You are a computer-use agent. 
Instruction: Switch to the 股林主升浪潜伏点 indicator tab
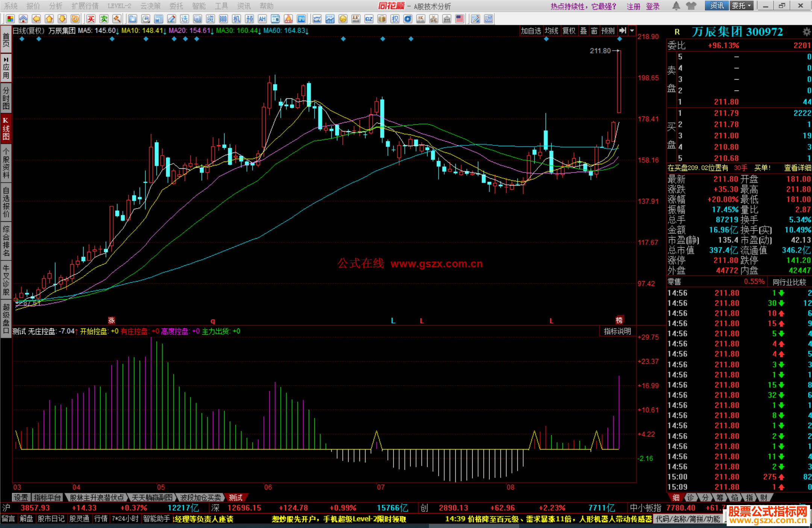tap(97, 498)
